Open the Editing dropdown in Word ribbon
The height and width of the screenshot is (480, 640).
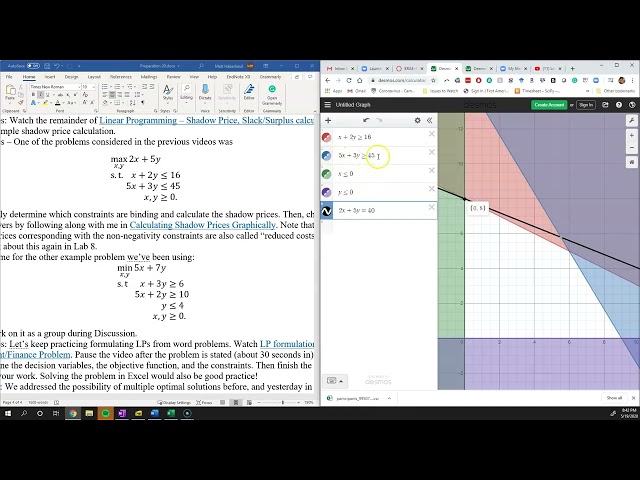(x=187, y=93)
